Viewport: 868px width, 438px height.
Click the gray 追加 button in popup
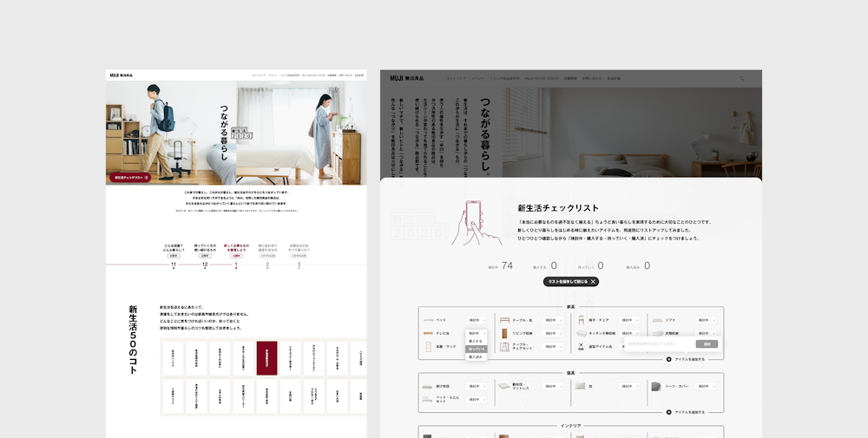tap(707, 344)
